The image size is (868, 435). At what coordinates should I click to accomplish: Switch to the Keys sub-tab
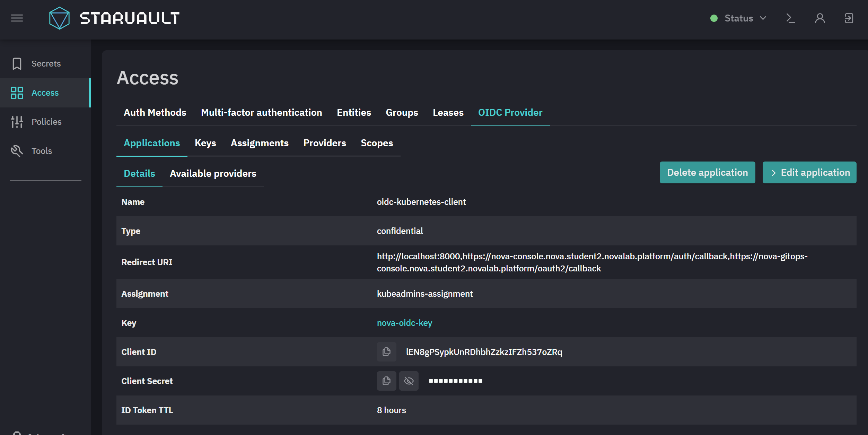point(205,143)
